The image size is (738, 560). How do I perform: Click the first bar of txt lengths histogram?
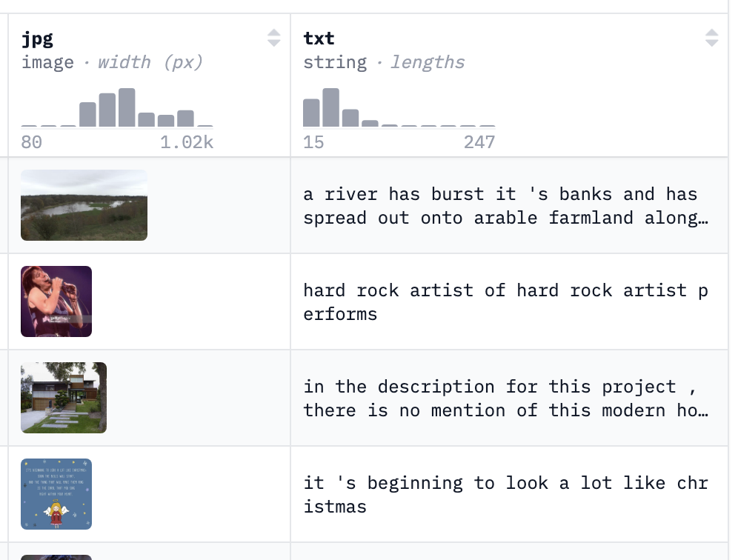311,113
